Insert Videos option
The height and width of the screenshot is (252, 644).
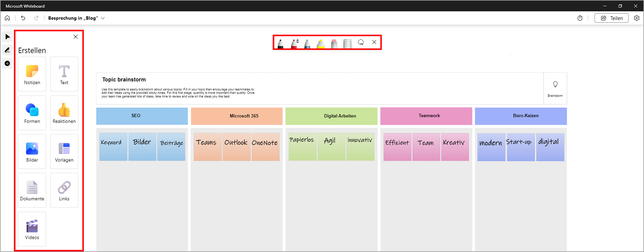pyautogui.click(x=32, y=229)
